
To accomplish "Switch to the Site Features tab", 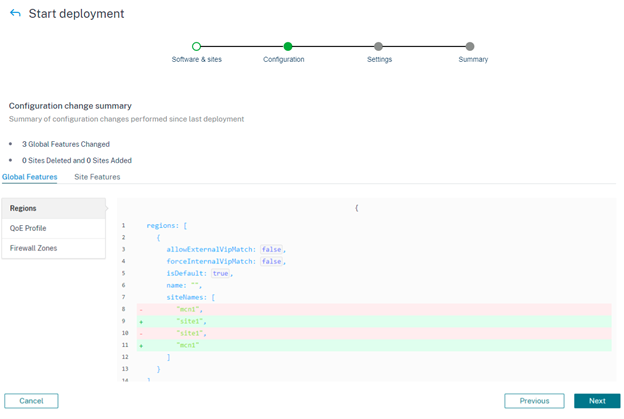I will (97, 177).
